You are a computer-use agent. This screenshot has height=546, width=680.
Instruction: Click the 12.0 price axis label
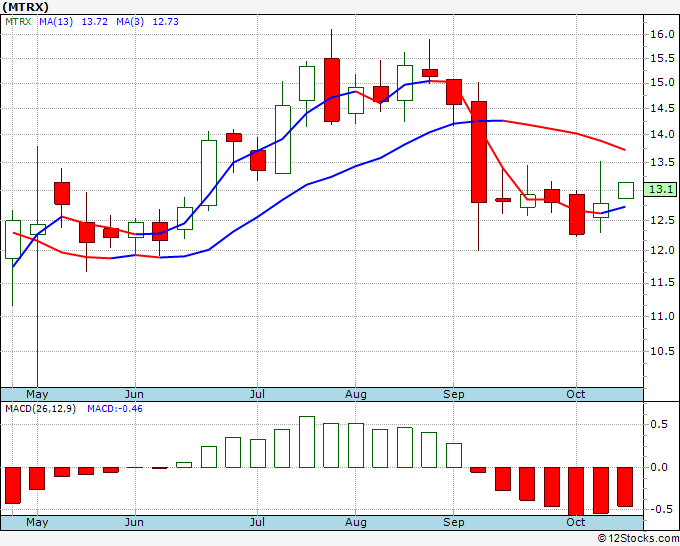tap(662, 250)
